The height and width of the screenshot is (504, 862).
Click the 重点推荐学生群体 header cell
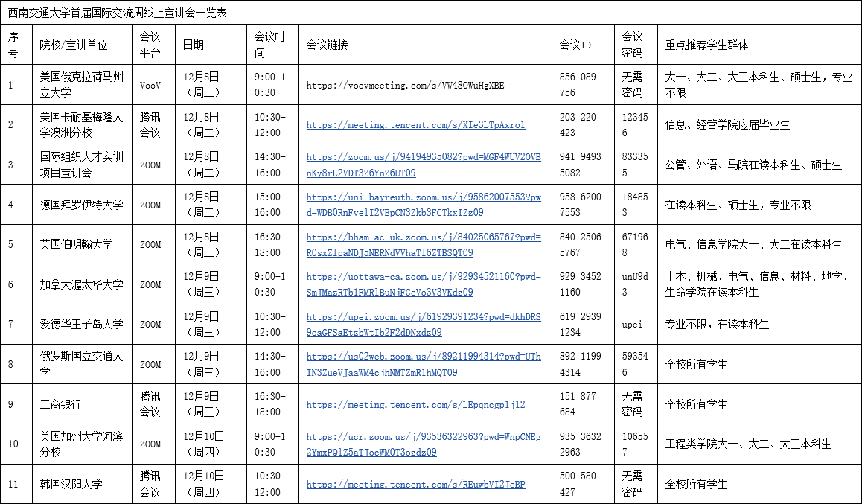point(706,45)
